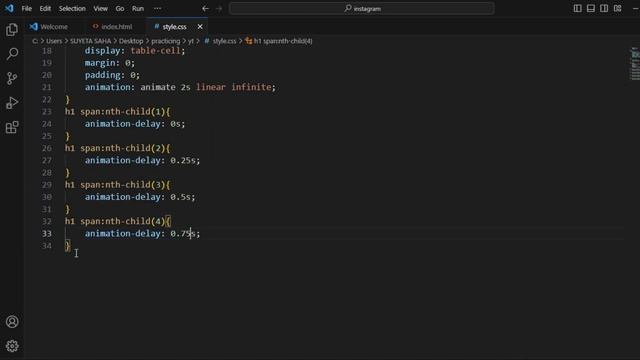Screen dimensions: 640x360
Task: Open Source Control view
Action: [12, 78]
